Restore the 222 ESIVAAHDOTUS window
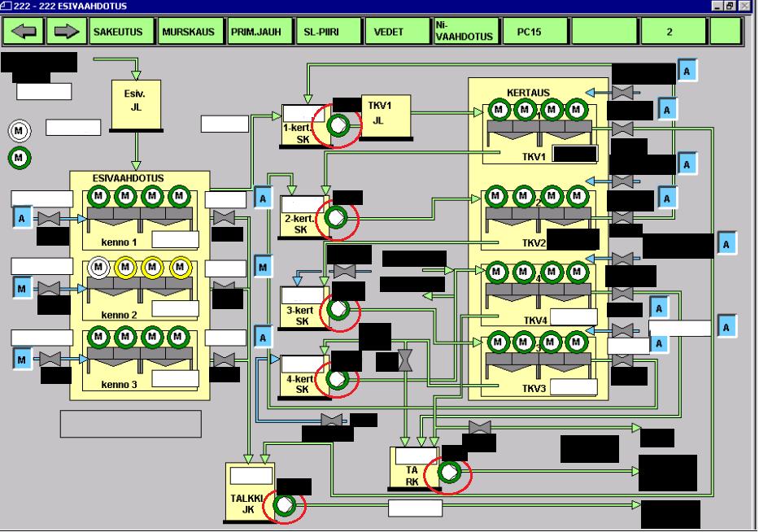Image resolution: width=759 pixels, height=532 pixels. click(730, 6)
